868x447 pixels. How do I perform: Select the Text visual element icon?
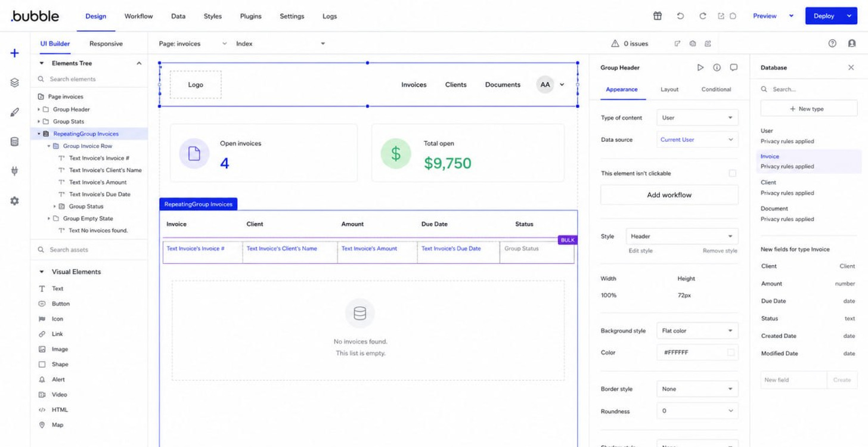42,288
